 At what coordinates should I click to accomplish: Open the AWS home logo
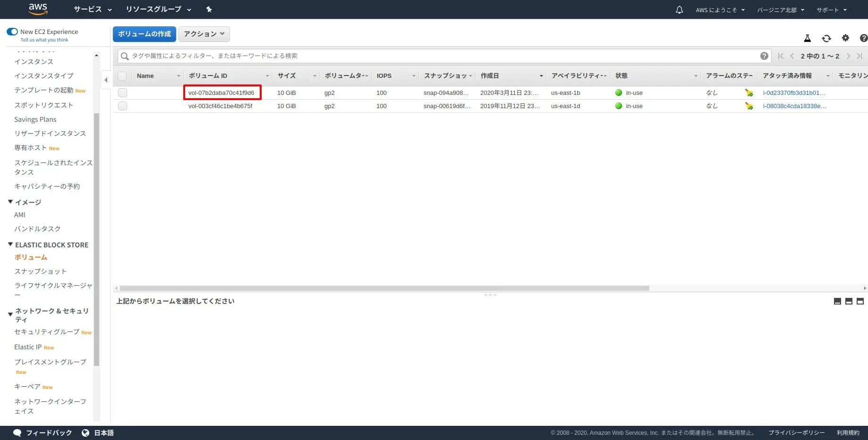[38, 8]
